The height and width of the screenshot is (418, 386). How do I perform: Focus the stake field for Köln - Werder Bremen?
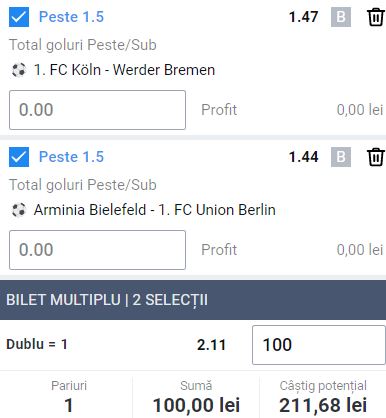(97, 110)
